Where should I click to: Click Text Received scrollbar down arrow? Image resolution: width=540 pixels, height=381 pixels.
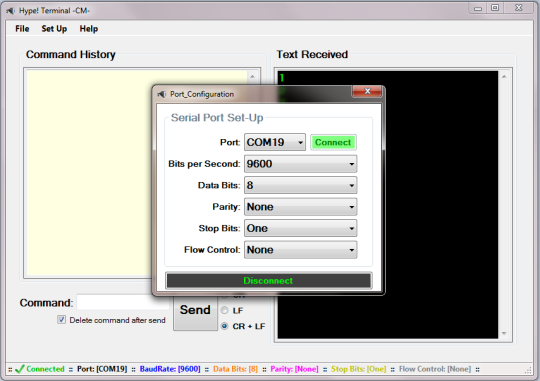click(504, 333)
